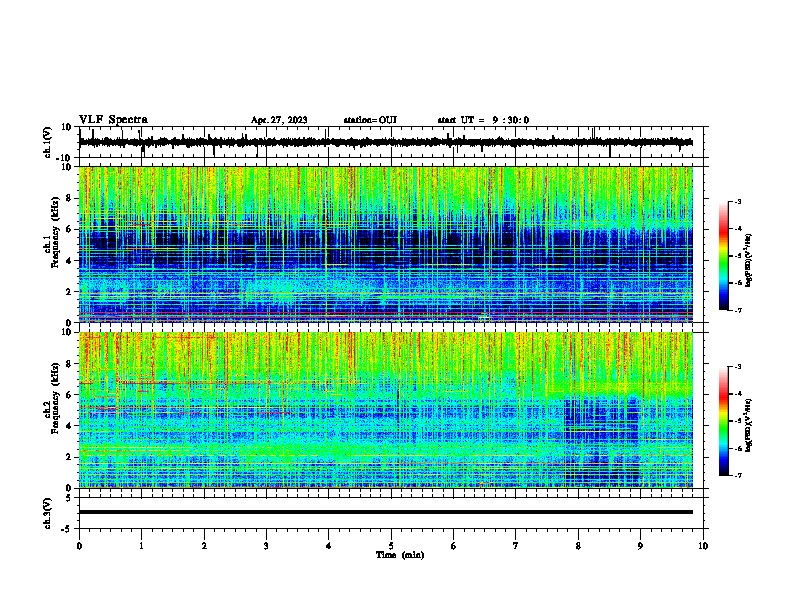The width and height of the screenshot is (792, 612).
Task: Click the time axis tick label "9"
Action: point(640,546)
